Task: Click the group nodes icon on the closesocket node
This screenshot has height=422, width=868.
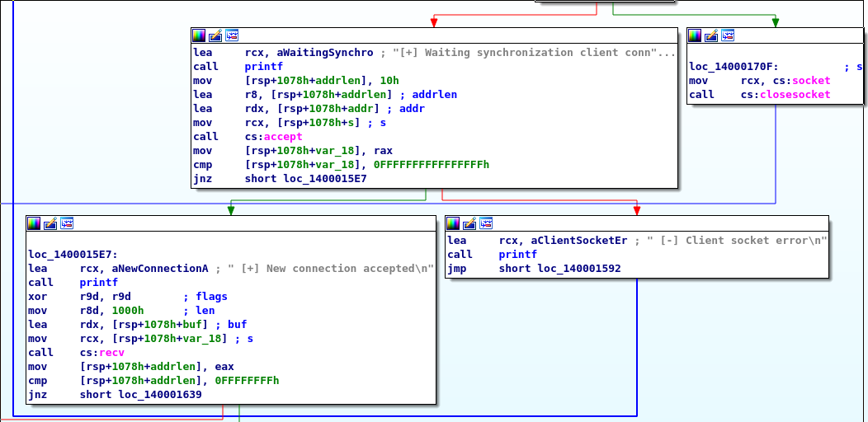Action: click(728, 35)
